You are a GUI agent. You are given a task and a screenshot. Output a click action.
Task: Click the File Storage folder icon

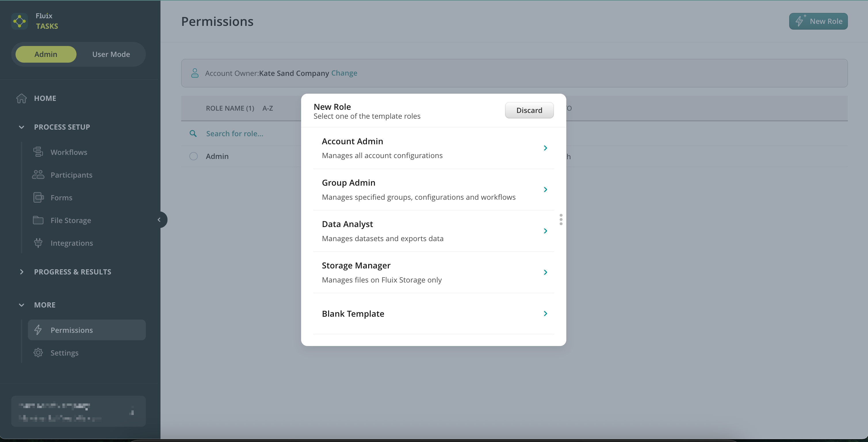point(38,220)
